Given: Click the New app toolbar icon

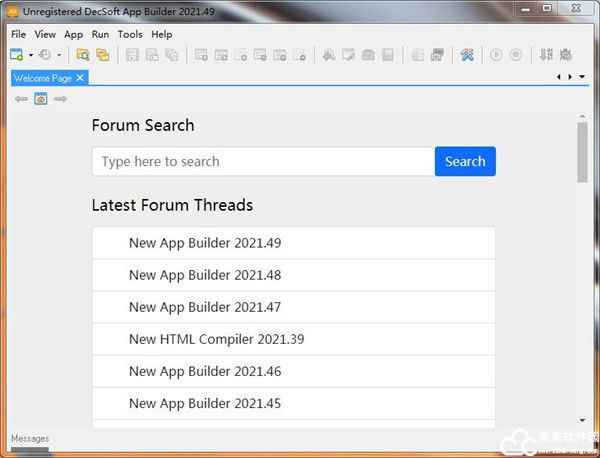Looking at the screenshot, I should pos(16,55).
